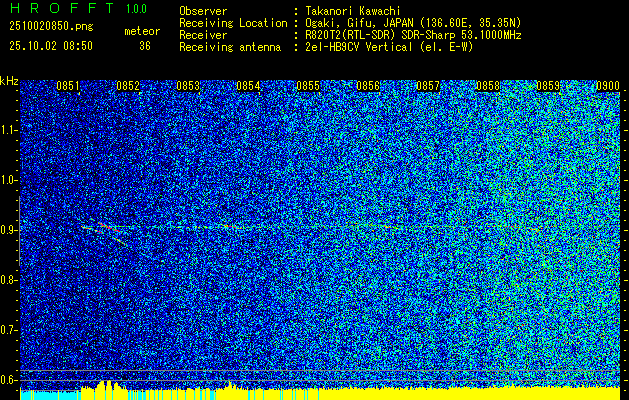Click the 0.6 frequency axis label
629x400 pixels.
pos(7,380)
